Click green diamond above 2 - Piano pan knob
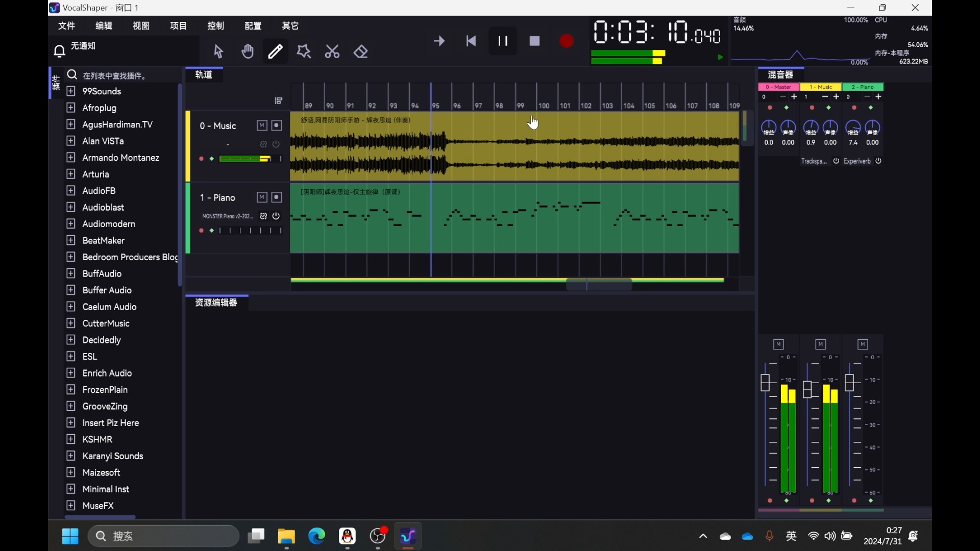 [x=871, y=108]
